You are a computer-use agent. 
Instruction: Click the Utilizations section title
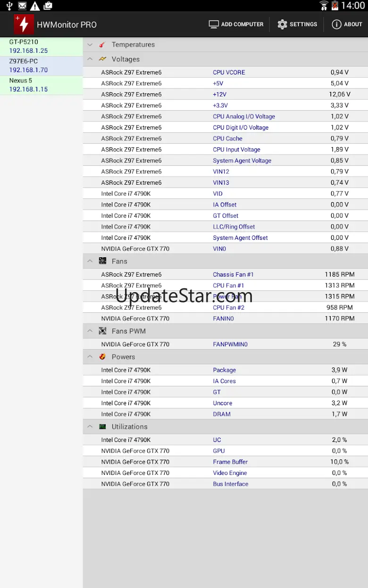(x=130, y=427)
